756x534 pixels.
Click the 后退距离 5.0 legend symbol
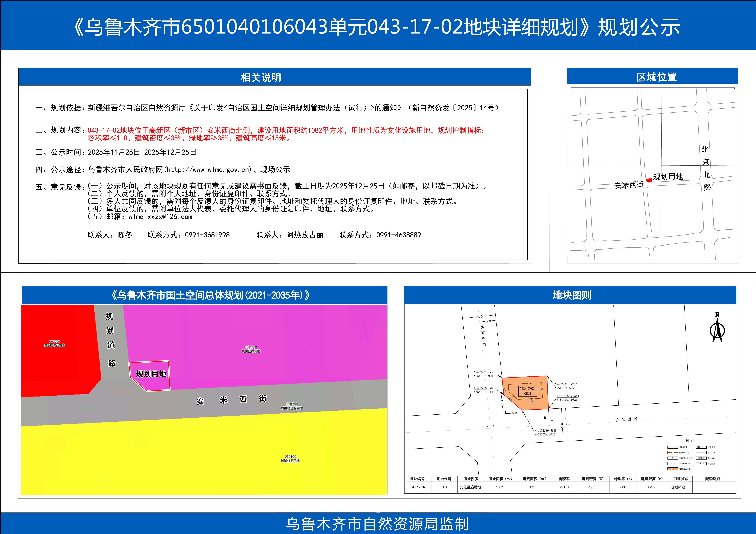click(701, 464)
